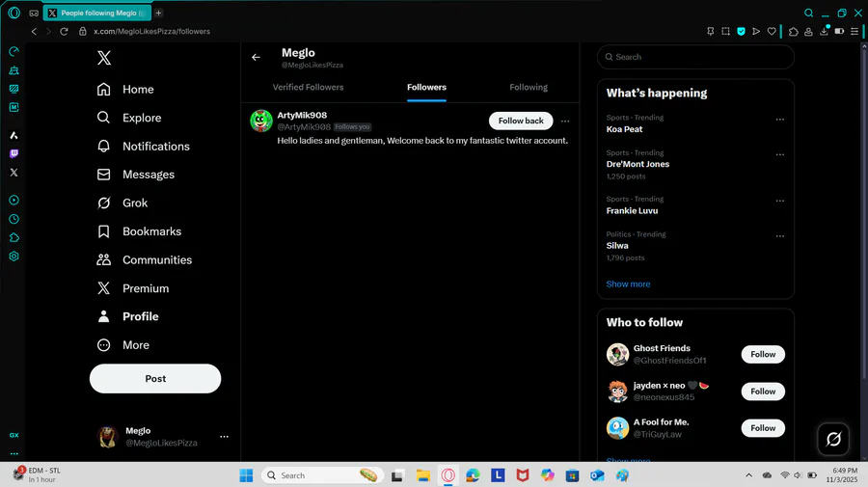Open the Player icon in Opera sidebar

tap(14, 200)
